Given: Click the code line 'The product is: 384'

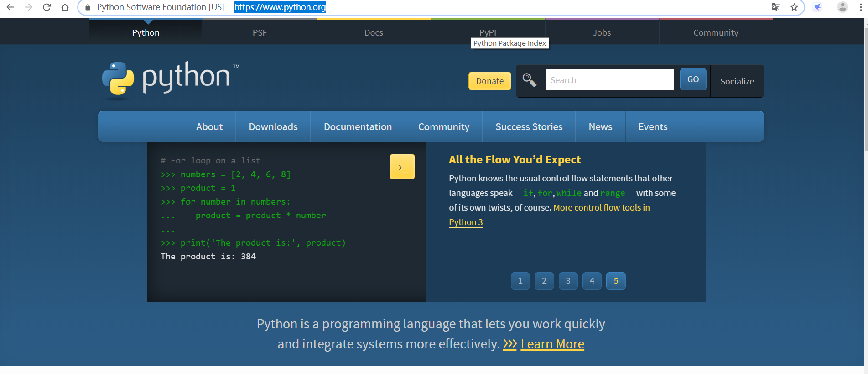Looking at the screenshot, I should [x=208, y=257].
